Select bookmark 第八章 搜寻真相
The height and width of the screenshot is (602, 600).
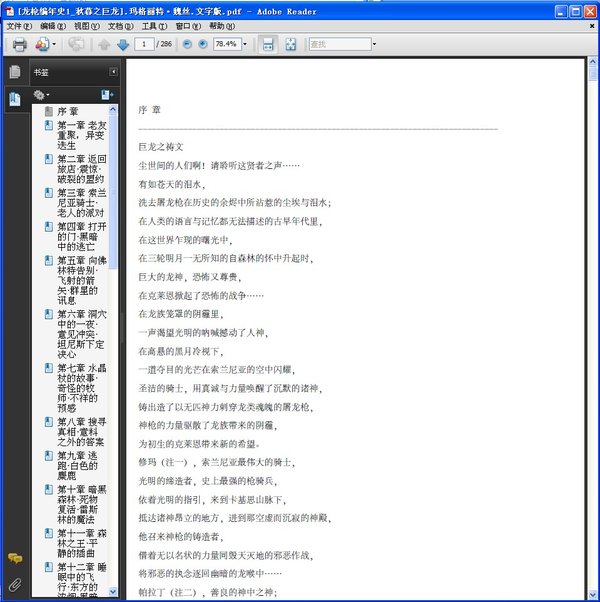[x=82, y=432]
